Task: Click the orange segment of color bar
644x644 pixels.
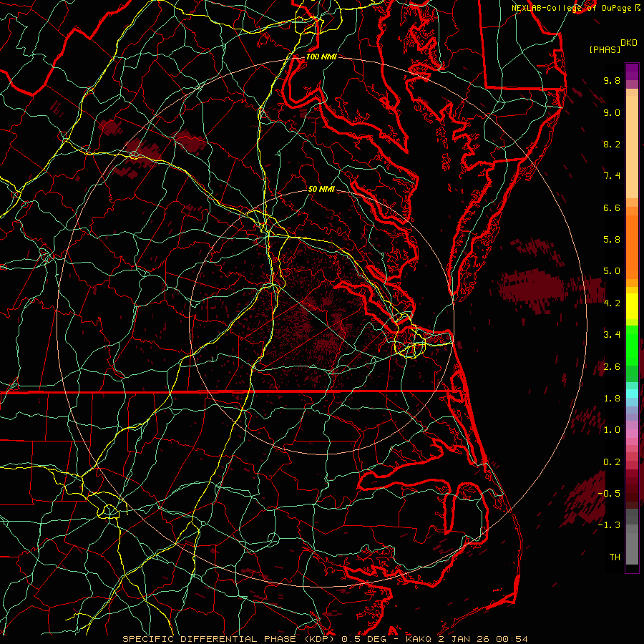Action: (632, 246)
